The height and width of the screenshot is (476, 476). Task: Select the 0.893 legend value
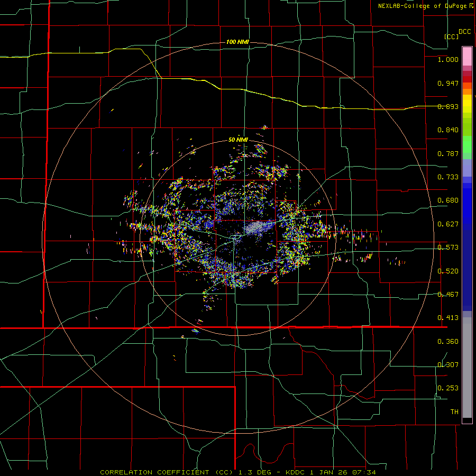pos(448,106)
